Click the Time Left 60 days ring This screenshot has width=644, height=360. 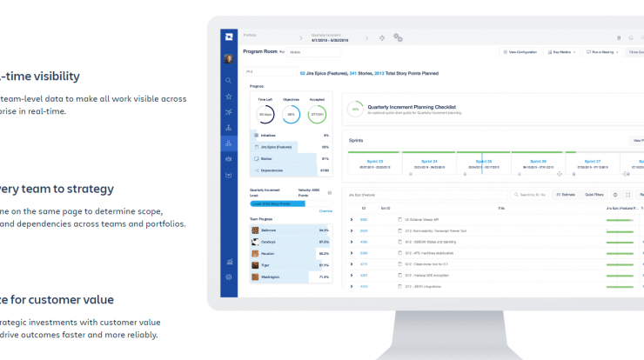[265, 115]
